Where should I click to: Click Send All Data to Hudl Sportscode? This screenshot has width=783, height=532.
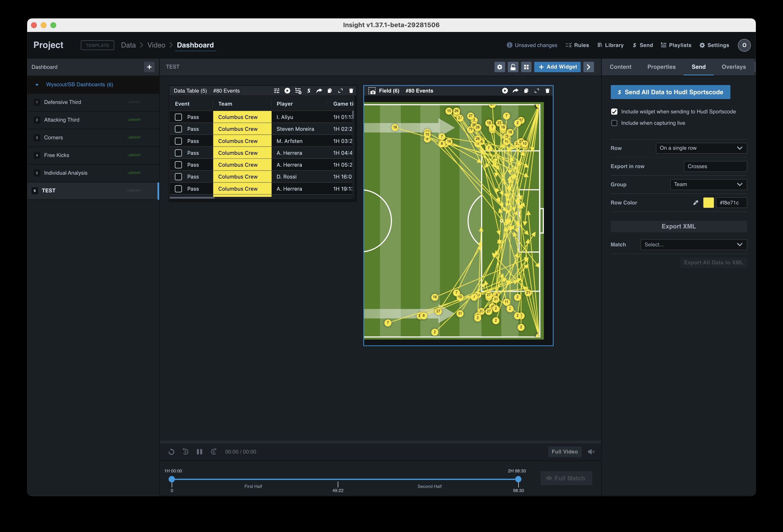tap(670, 92)
